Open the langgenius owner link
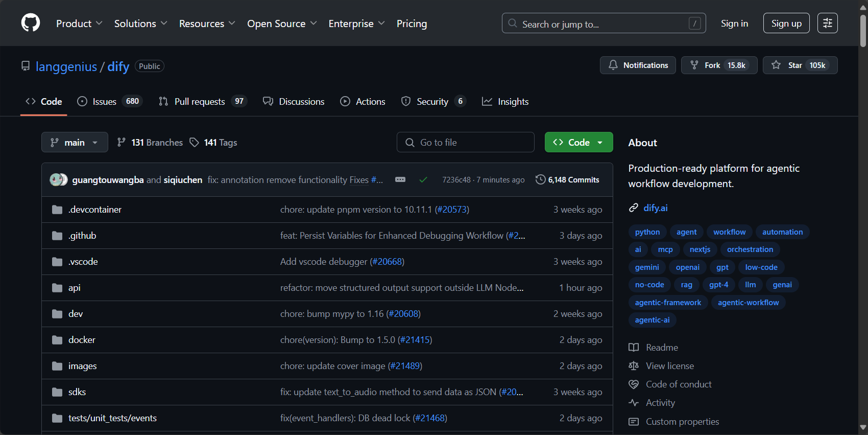This screenshot has width=868, height=435. point(66,66)
